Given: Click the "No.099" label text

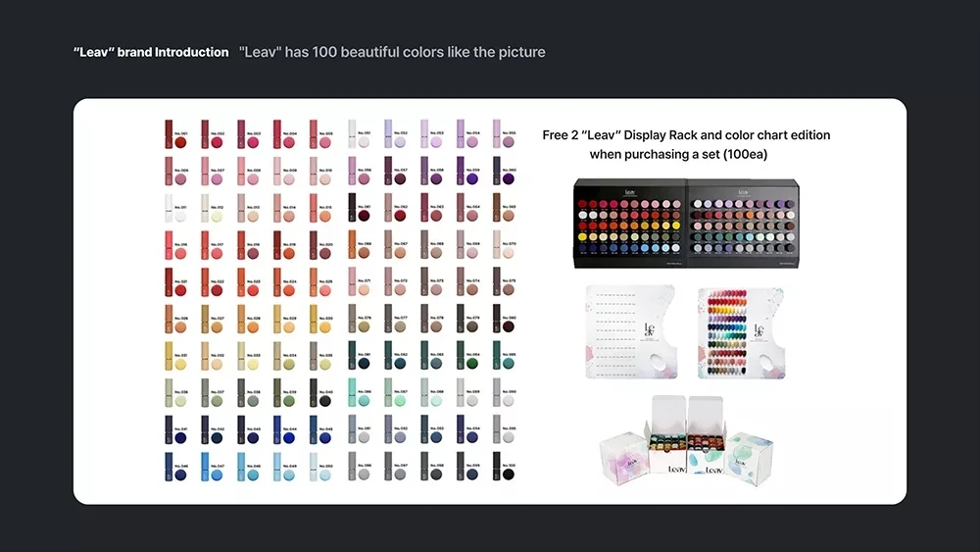Looking at the screenshot, I should pyautogui.click(x=472, y=466).
